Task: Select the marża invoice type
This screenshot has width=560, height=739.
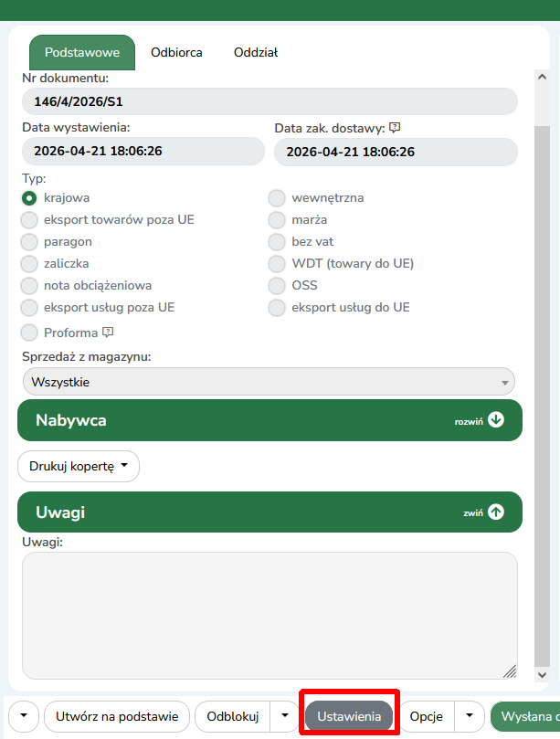Action: coord(277,220)
